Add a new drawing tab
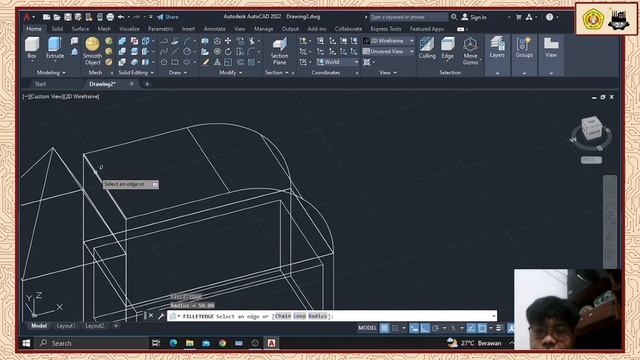 click(147, 84)
